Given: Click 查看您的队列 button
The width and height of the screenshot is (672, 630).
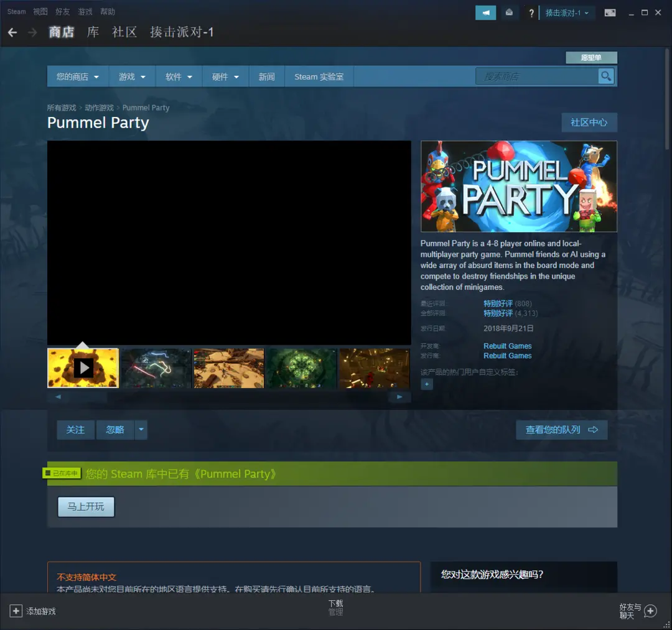Looking at the screenshot, I should (x=561, y=430).
